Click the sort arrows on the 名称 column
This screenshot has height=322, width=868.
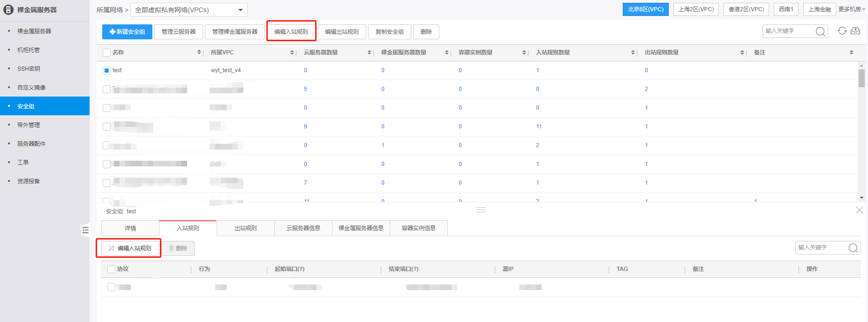pyautogui.click(x=199, y=52)
